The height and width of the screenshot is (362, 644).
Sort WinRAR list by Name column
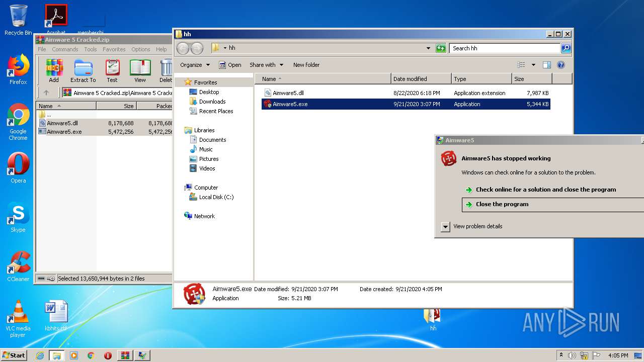(x=66, y=106)
